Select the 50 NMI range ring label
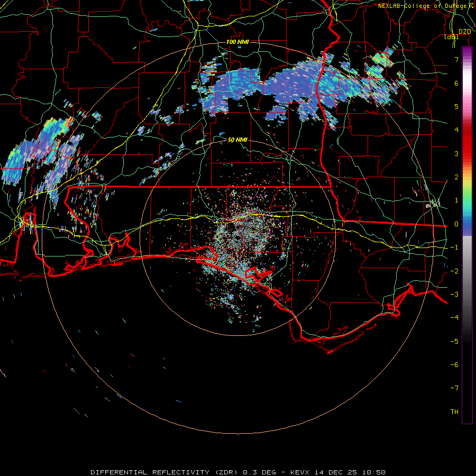The image size is (476, 476). 237,140
